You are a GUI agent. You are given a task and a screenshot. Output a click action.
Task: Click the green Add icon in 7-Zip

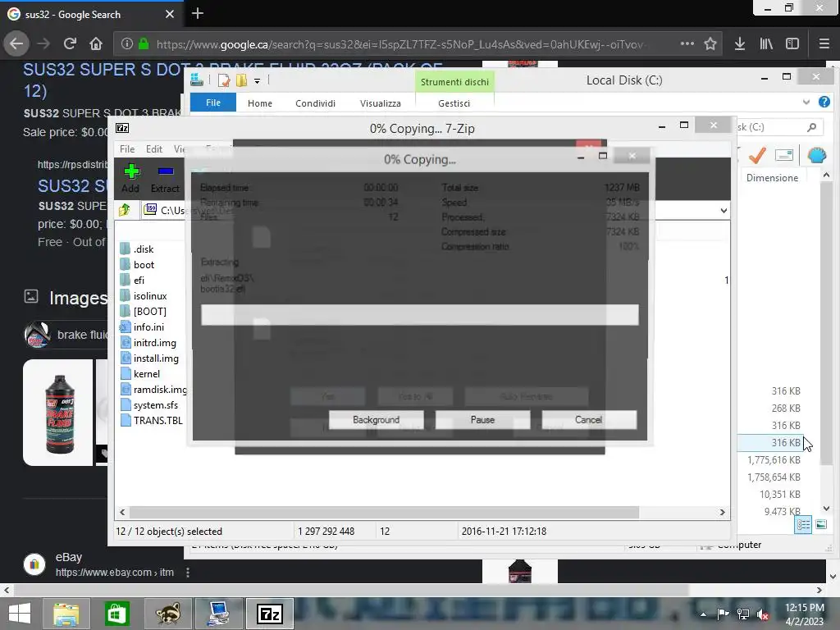[x=131, y=171]
